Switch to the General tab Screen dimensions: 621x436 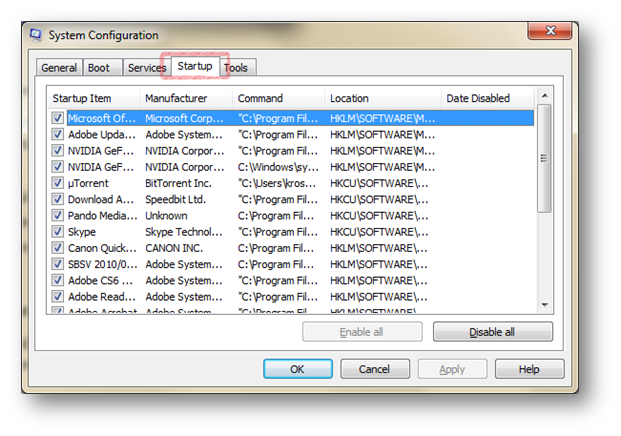59,68
